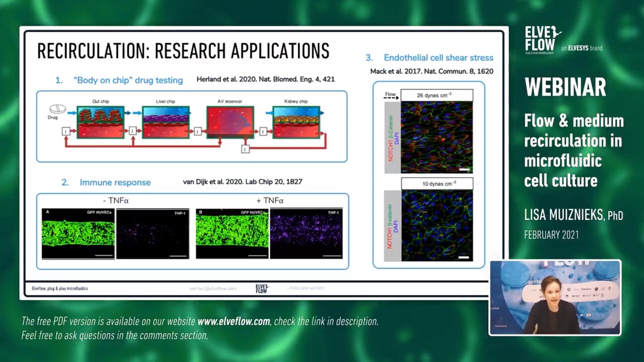Click the Drug pill icon in diagram
Screen dimensions: 644x362
tap(57, 109)
